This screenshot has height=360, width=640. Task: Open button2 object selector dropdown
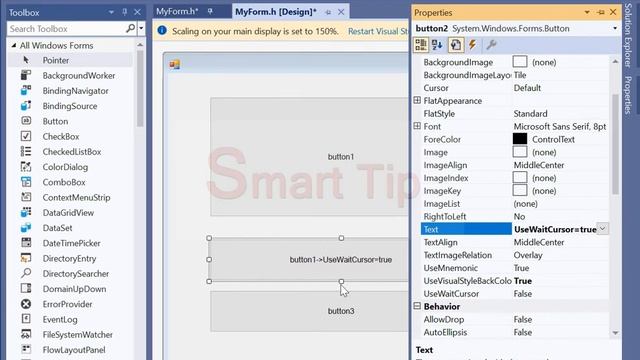click(x=615, y=29)
